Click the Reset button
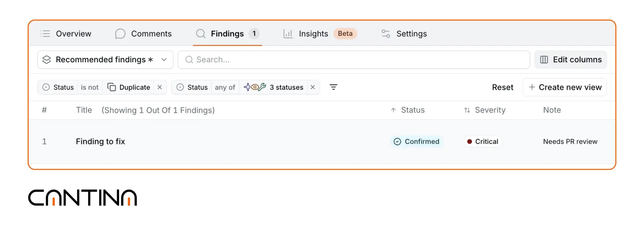644x226 pixels. click(502, 87)
